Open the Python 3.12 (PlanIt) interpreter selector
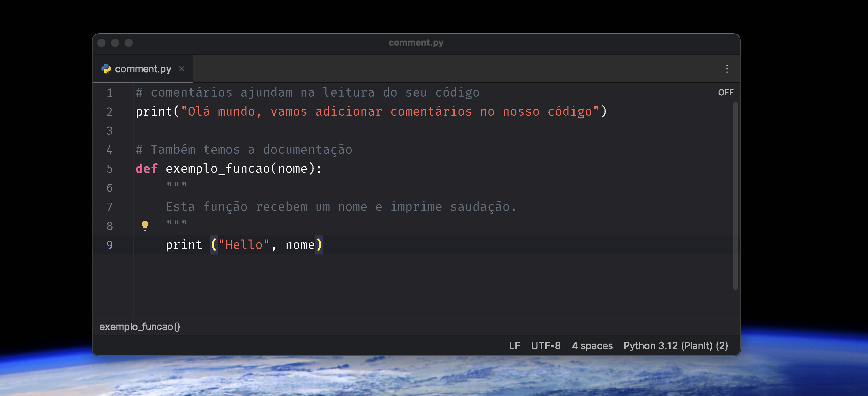 click(676, 345)
